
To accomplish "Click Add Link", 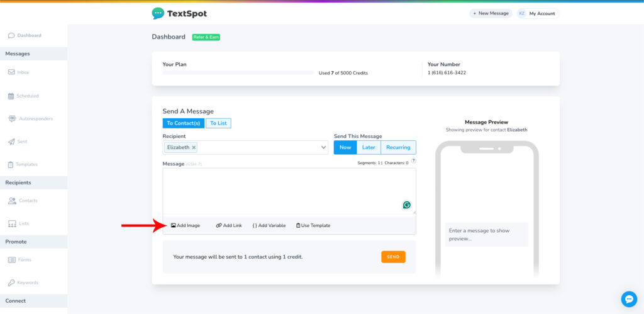I will [229, 226].
